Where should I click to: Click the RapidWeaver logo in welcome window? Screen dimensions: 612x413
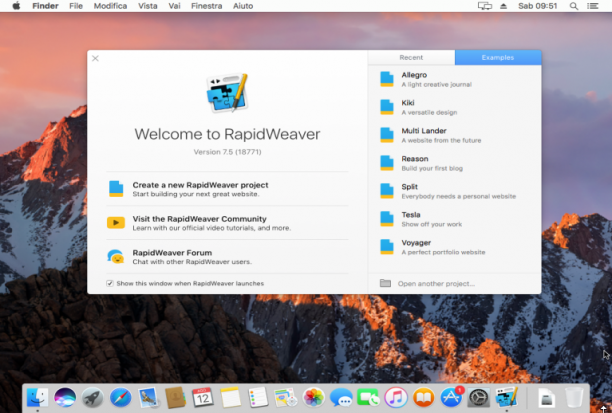227,93
